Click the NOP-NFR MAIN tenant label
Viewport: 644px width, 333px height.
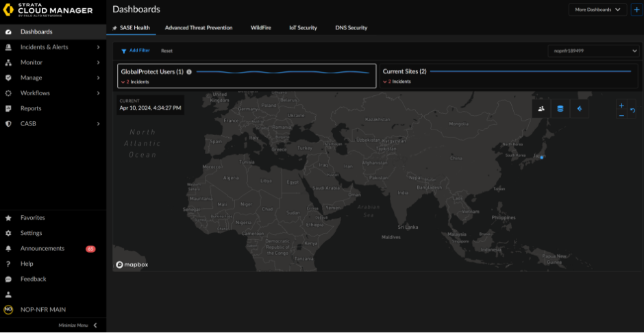43,310
